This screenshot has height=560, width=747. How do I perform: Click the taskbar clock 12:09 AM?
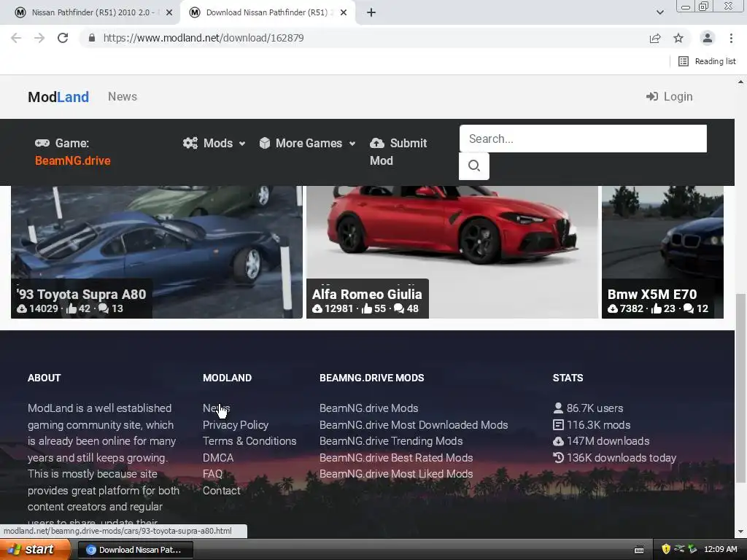coord(720,550)
